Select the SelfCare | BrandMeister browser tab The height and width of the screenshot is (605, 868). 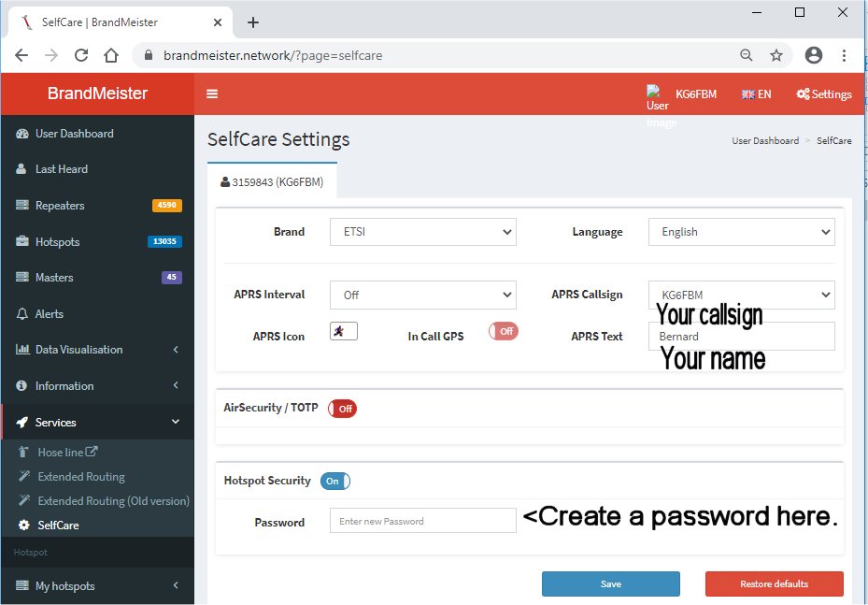(121, 22)
